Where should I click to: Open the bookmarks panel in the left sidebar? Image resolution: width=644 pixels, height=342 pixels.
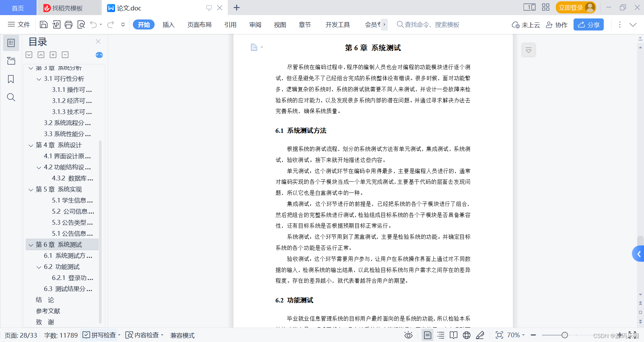click(x=11, y=79)
